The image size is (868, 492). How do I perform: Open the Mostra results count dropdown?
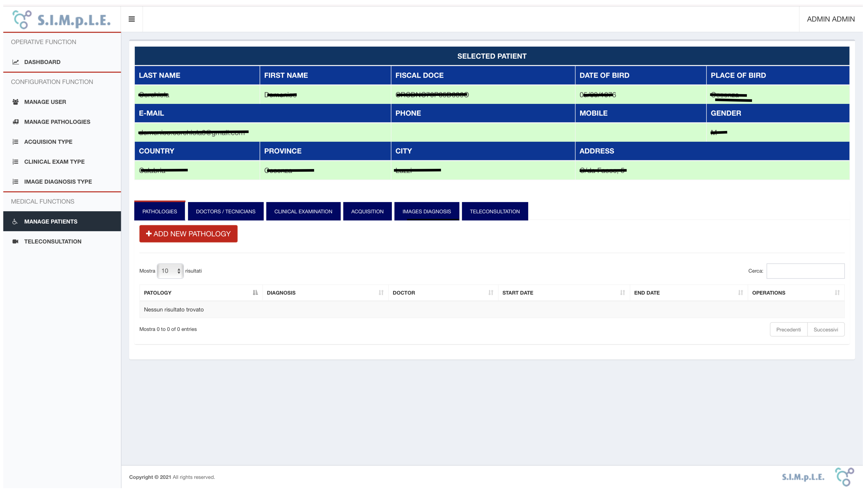(170, 271)
